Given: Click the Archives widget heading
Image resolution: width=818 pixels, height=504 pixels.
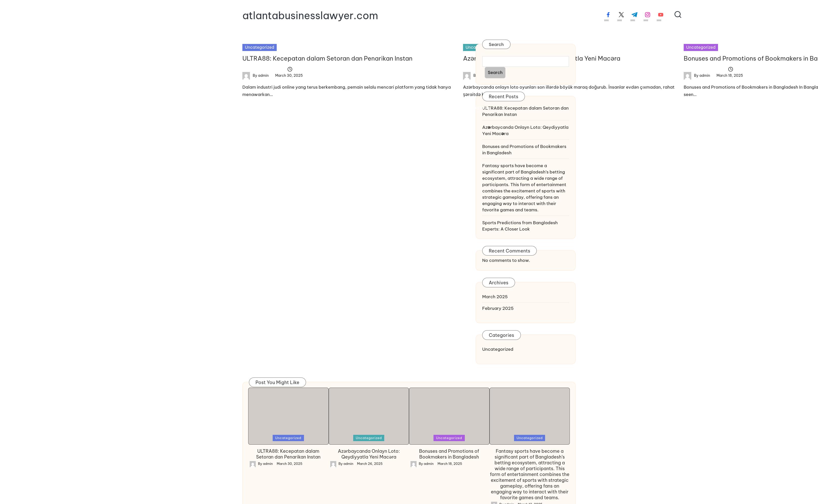Looking at the screenshot, I should pos(498,283).
